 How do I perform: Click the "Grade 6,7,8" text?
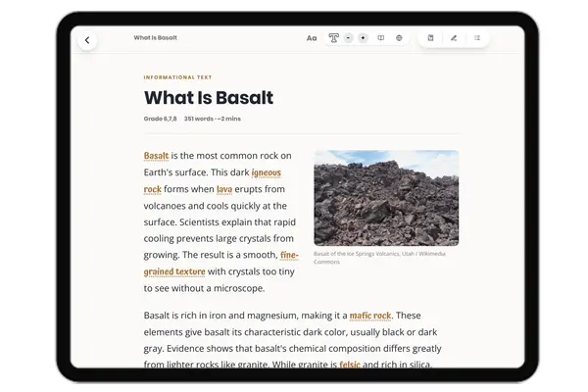pos(160,119)
